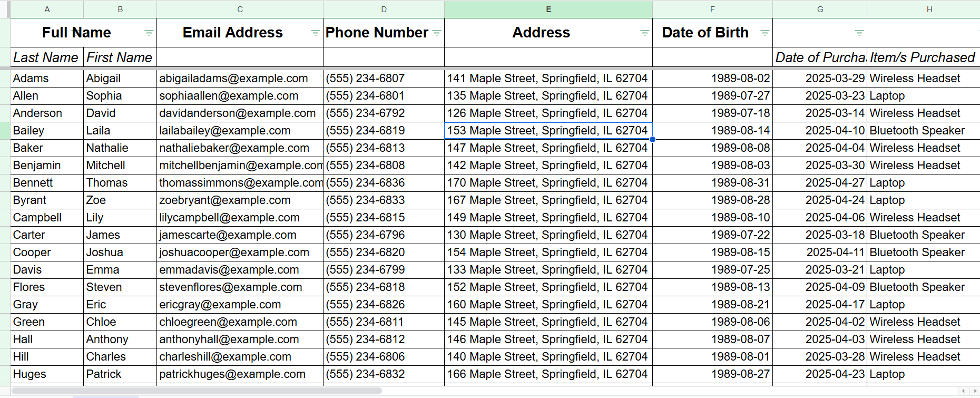The height and width of the screenshot is (398, 980).
Task: Click the horizontal scrollbar thumb
Action: click(196, 391)
